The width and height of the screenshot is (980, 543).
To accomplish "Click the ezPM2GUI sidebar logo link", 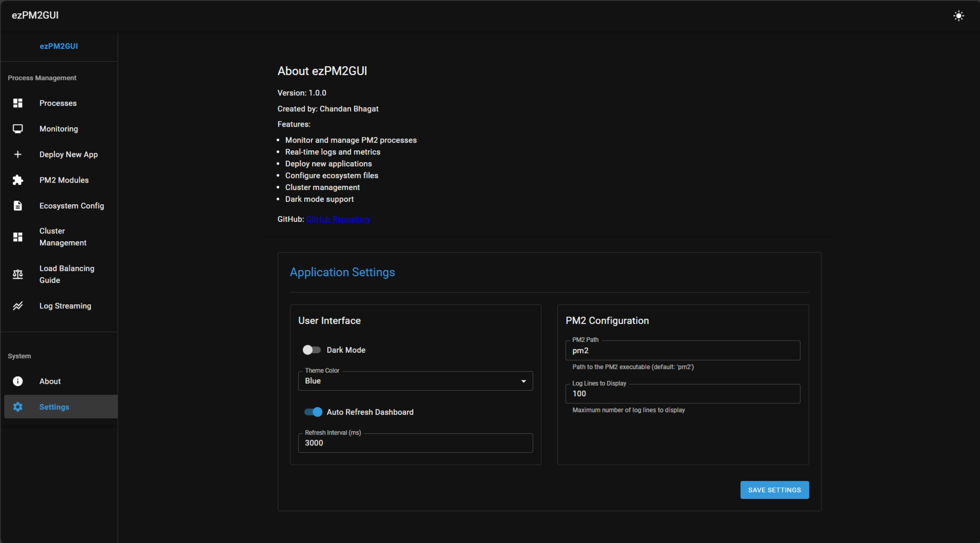I will point(59,46).
